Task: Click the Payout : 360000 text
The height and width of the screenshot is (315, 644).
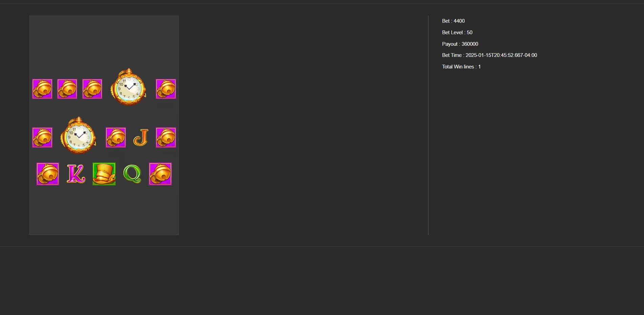Action: pyautogui.click(x=460, y=44)
